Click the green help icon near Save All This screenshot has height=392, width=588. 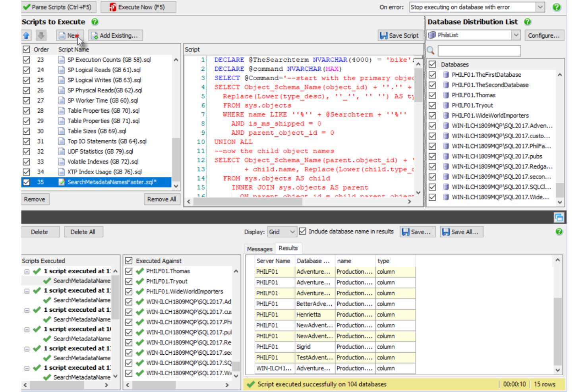tap(559, 232)
